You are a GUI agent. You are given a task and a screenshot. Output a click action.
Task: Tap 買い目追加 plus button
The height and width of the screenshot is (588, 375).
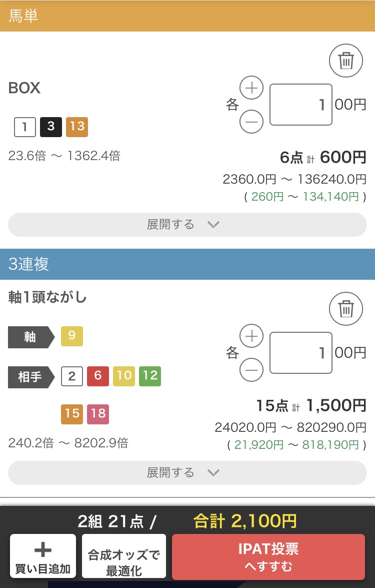[x=43, y=556]
